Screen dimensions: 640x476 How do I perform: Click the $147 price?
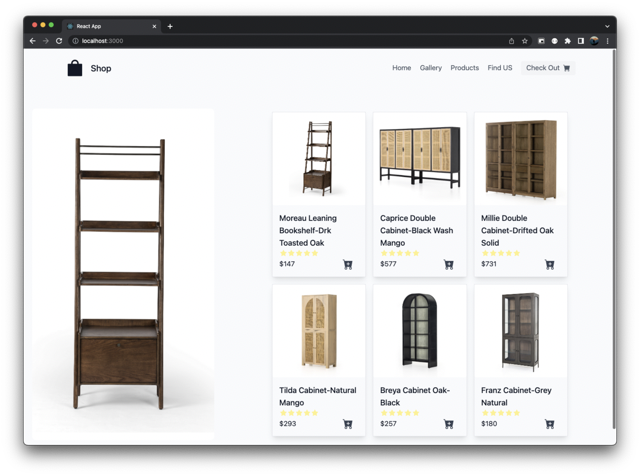coord(287,264)
